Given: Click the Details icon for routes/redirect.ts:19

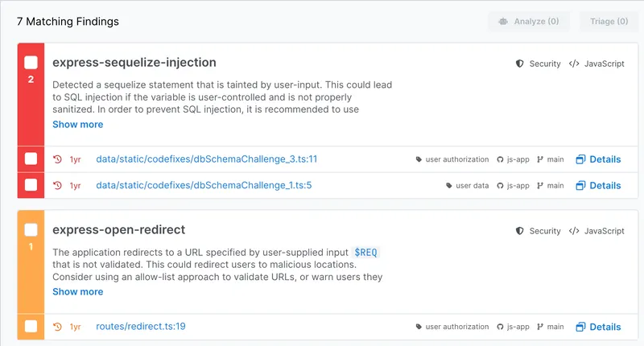Looking at the screenshot, I should [580, 327].
